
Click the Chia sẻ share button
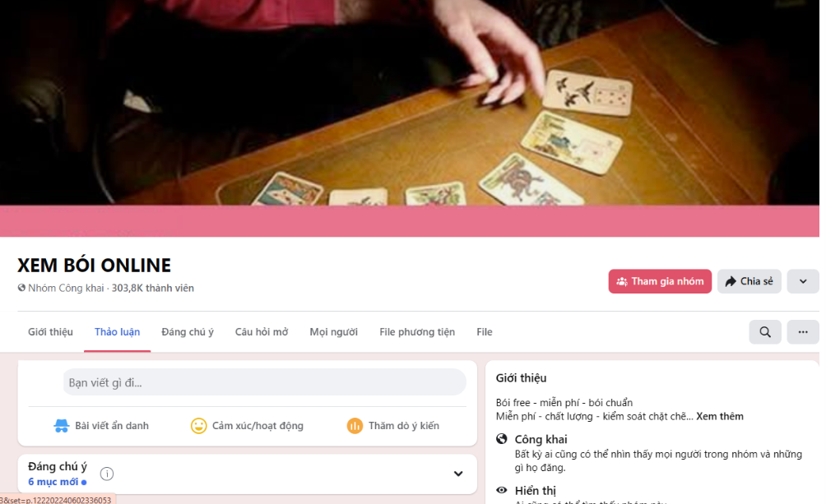tap(749, 281)
